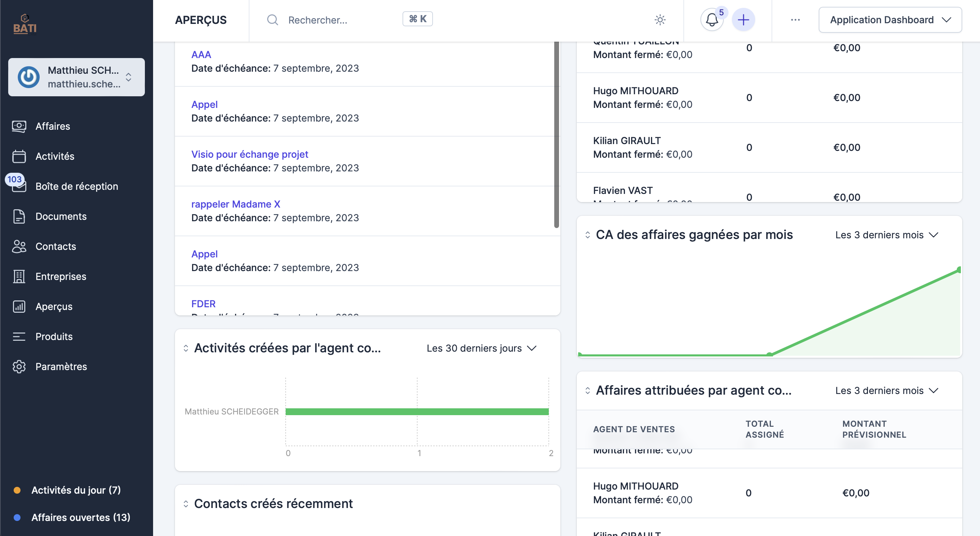Screen dimensions: 980x536
Task: Click reorder handle of Contacts créés récemment
Action: click(x=186, y=504)
